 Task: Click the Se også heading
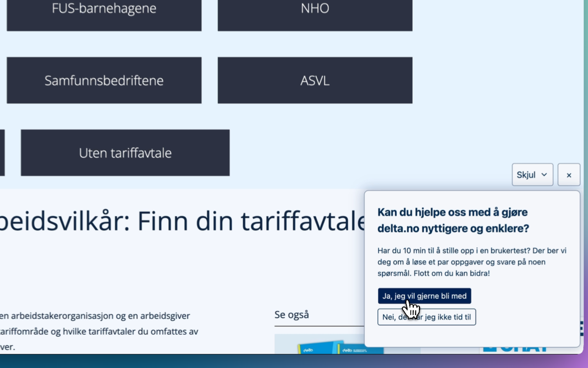pos(292,315)
